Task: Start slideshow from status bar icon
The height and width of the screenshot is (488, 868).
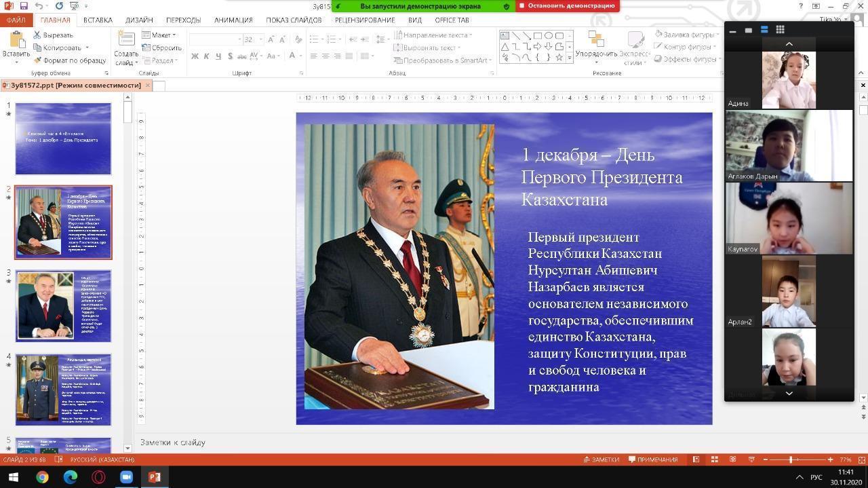Action: click(x=751, y=459)
